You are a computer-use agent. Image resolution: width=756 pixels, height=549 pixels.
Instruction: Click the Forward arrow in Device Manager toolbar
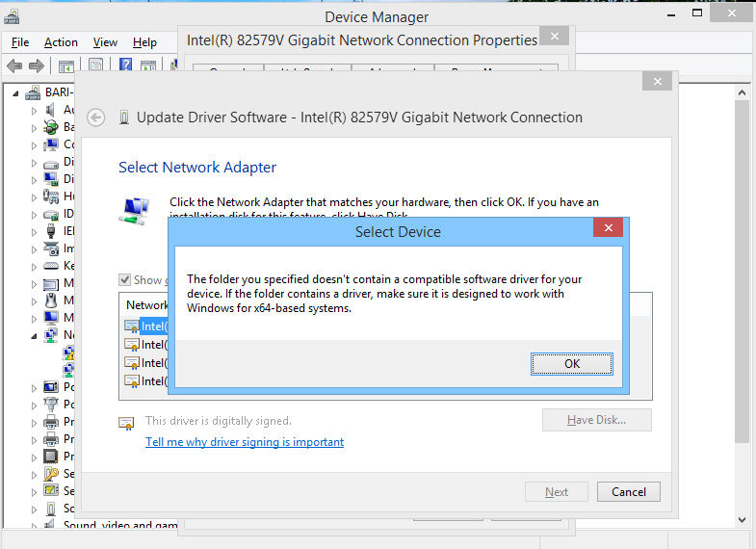[37, 65]
